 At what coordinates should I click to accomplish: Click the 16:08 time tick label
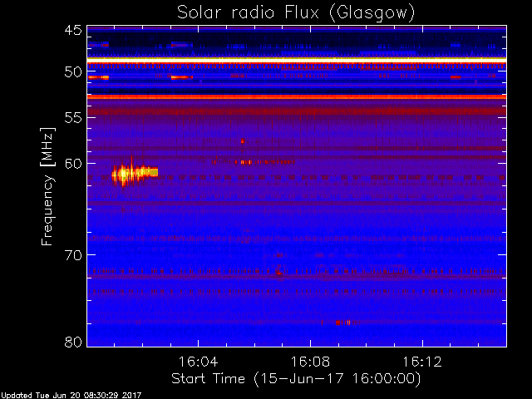tap(310, 362)
